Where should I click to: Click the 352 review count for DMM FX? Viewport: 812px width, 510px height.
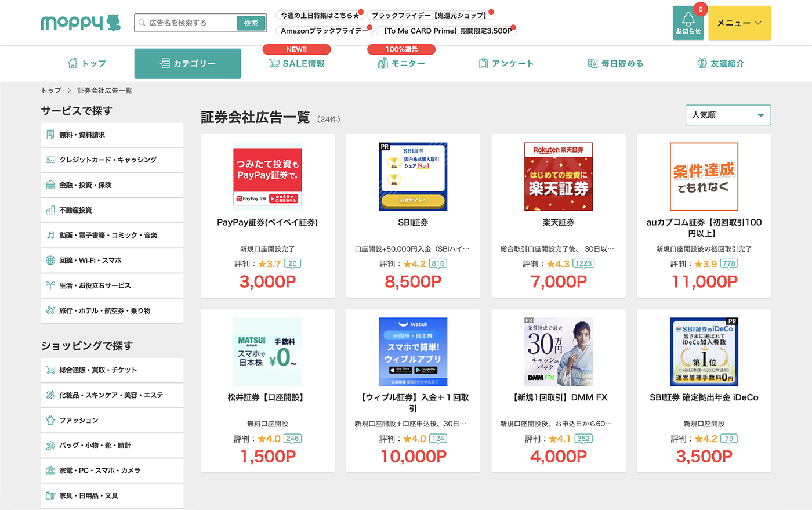point(583,439)
